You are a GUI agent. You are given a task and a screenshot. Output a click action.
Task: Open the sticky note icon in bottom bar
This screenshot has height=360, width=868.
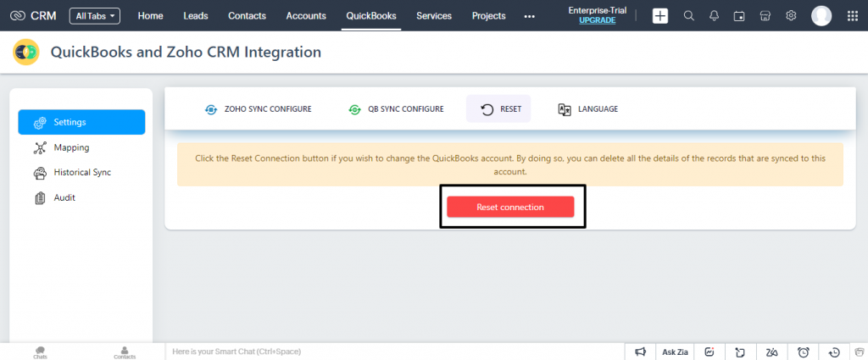[x=740, y=352]
